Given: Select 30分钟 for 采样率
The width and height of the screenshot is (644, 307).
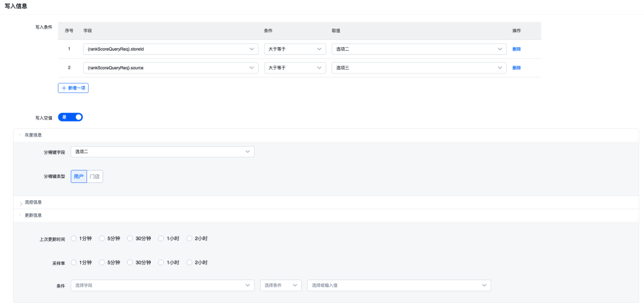Looking at the screenshot, I should pyautogui.click(x=139, y=263).
